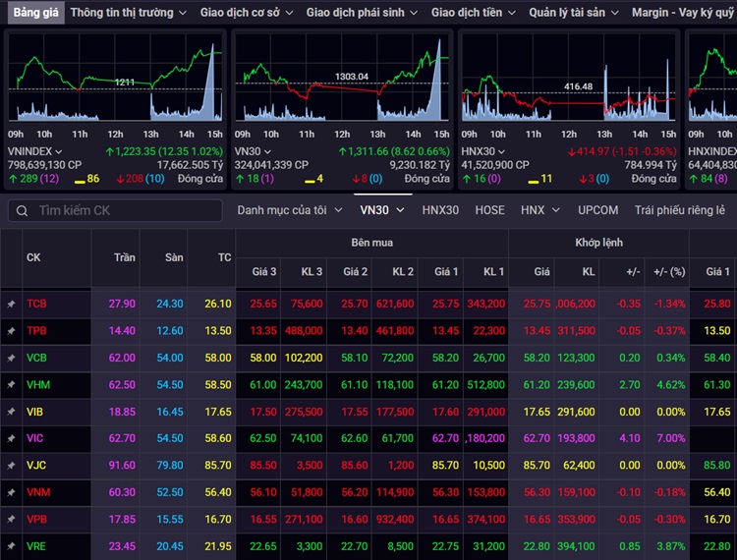Click TCB ceiling price 27.90
Screen dimensions: 737x560
click(x=122, y=304)
